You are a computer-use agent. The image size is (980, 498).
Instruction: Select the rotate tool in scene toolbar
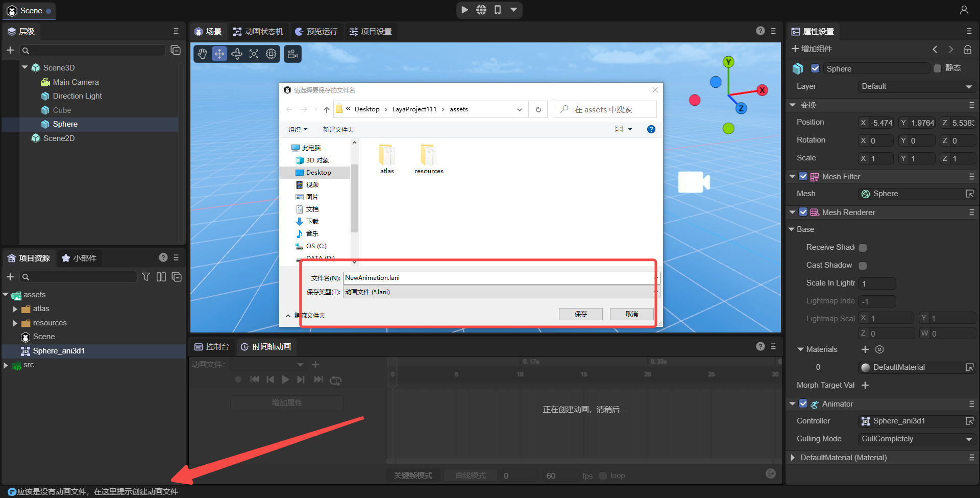pos(237,54)
